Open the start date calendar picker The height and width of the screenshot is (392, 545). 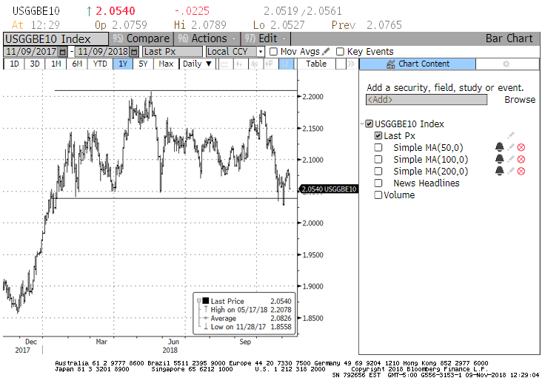[62, 52]
